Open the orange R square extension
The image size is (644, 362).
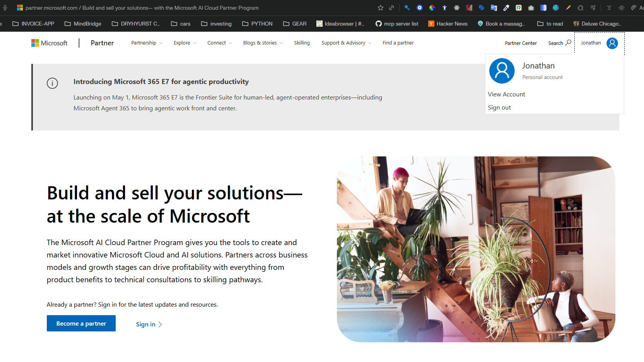pos(519,8)
